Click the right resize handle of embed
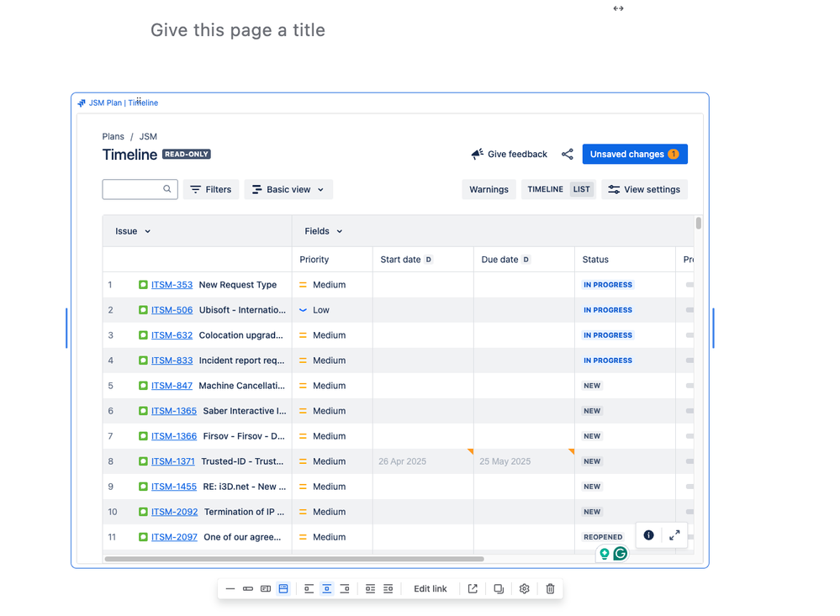 pos(714,329)
